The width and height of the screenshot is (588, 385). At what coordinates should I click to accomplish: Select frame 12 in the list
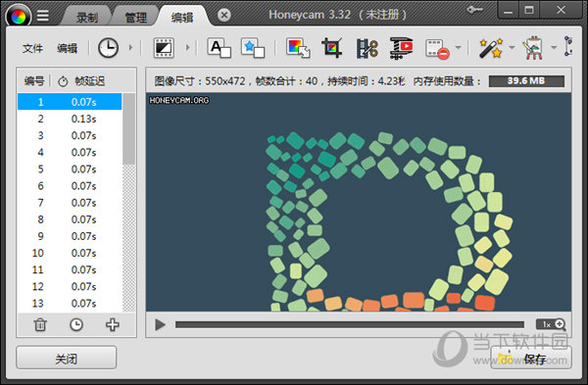(70, 286)
